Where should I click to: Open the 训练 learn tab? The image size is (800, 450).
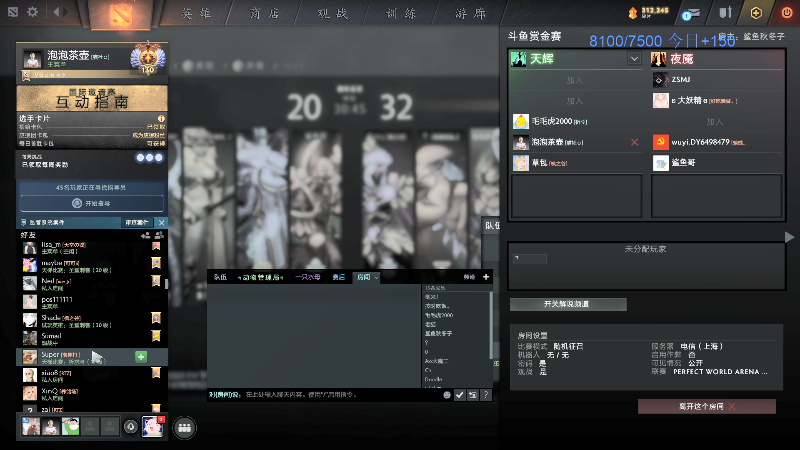(401, 14)
